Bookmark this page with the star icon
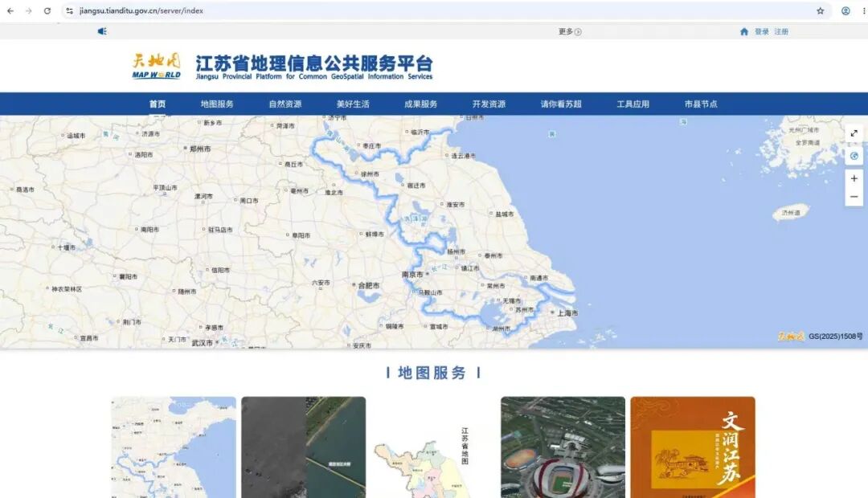Viewport: 868px width, 498px height. pos(821,10)
